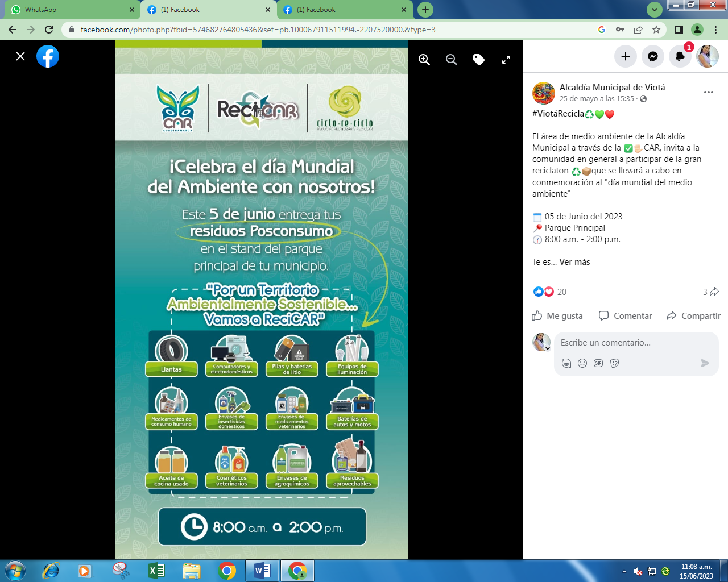Open Chrome profile avatar
Viewport: 728px width, 582px height.
(x=697, y=30)
